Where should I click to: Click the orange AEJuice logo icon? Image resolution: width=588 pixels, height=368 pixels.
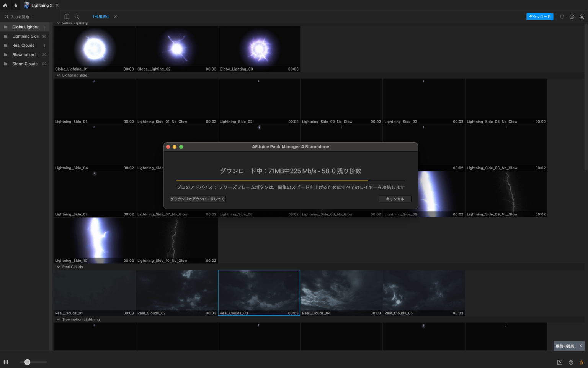click(x=581, y=362)
